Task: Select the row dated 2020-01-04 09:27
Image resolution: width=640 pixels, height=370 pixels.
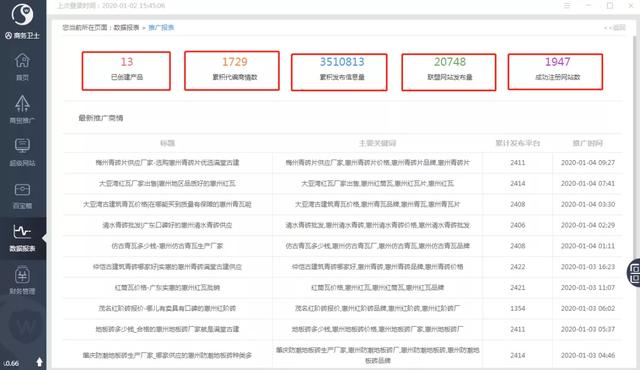Action: tap(343, 163)
